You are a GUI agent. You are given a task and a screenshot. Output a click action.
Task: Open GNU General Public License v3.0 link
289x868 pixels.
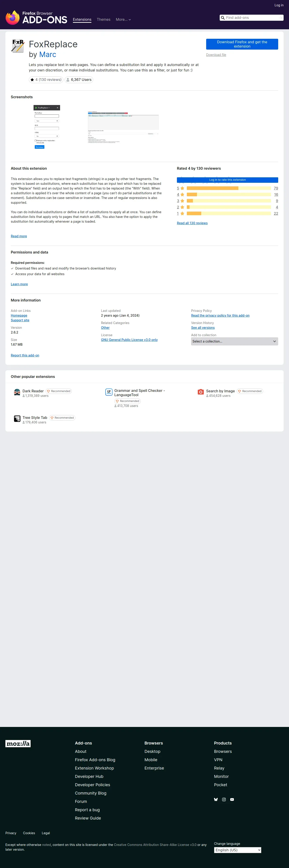pyautogui.click(x=129, y=340)
